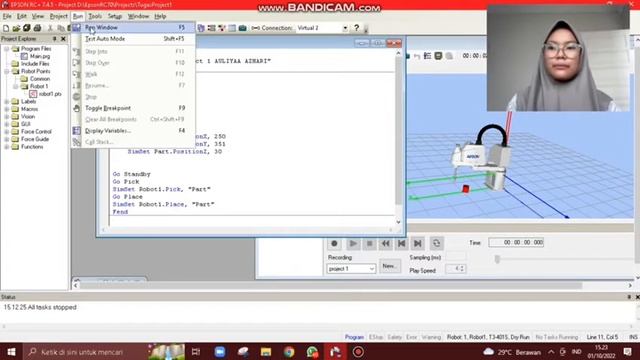Open the Edit menu

click(22, 16)
